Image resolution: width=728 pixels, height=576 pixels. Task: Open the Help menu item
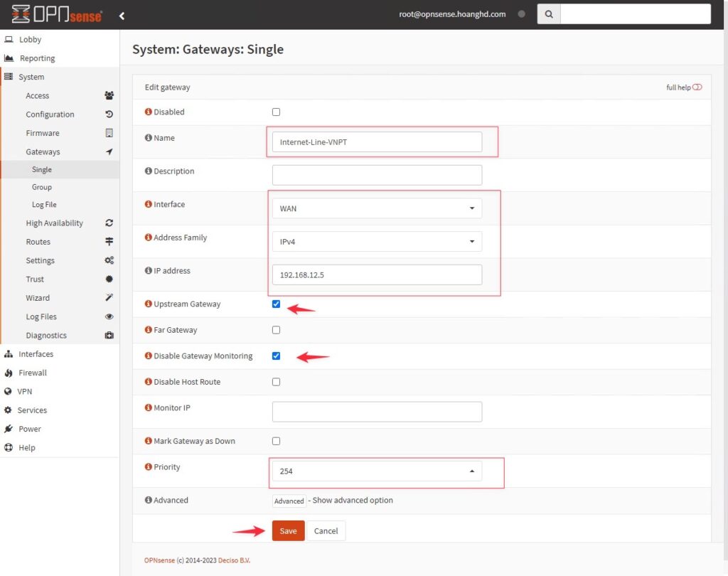coord(60,447)
